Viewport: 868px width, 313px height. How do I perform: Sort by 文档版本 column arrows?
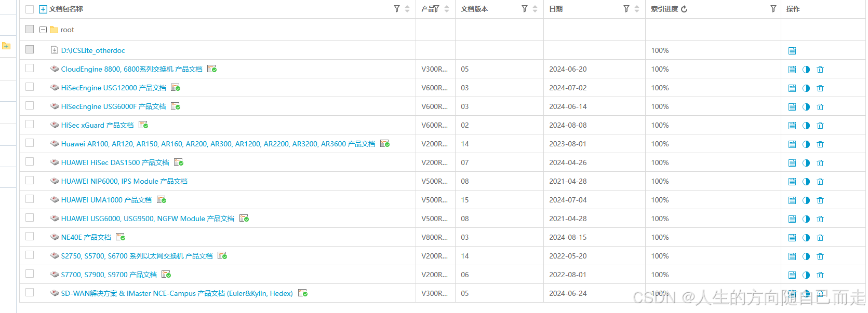click(x=535, y=9)
